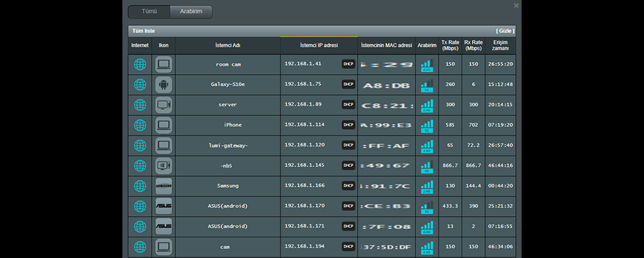The image size is (644, 258).
Task: Hide the list using Gizle link
Action: tap(505, 31)
